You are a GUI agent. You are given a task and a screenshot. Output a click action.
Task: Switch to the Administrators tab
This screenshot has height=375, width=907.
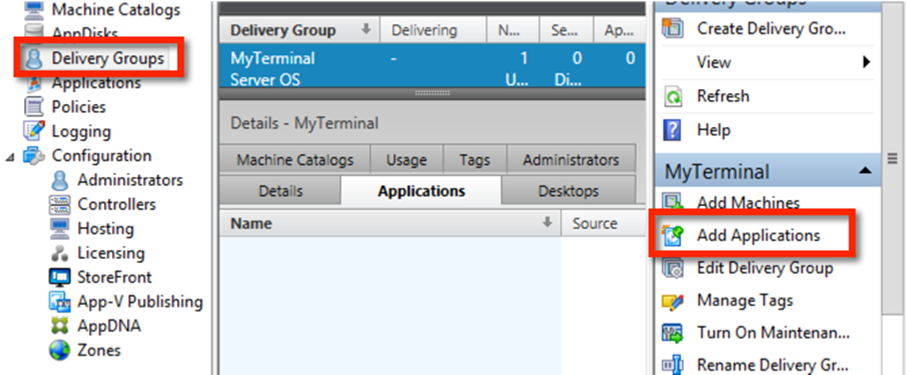coord(571,160)
